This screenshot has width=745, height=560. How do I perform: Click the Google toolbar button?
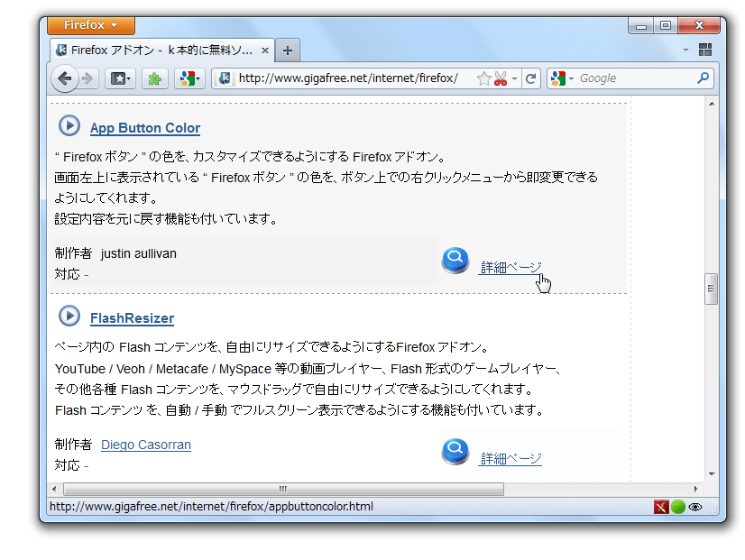click(x=189, y=78)
